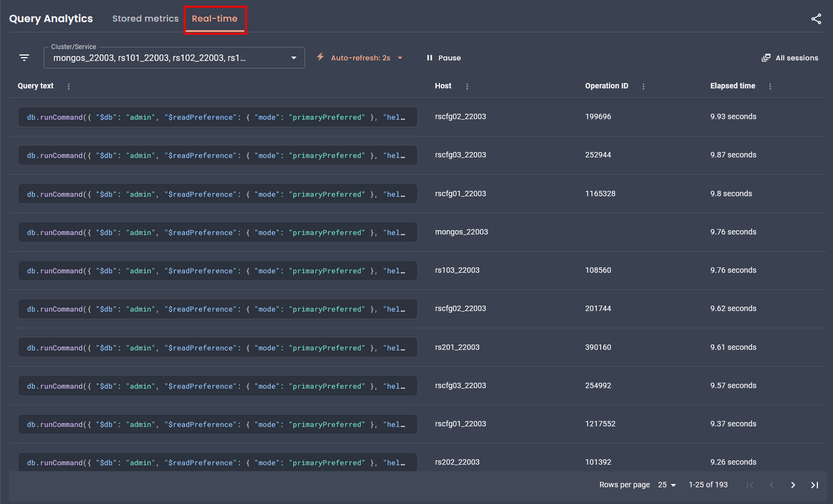Click the Host column header
Screen dimensions: 833x504
click(443, 86)
